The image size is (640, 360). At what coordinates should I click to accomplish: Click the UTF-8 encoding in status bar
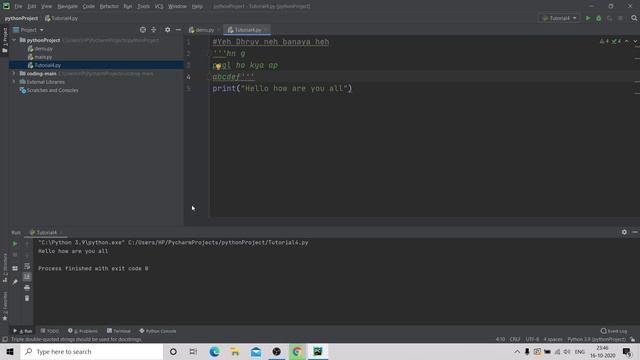coord(532,339)
